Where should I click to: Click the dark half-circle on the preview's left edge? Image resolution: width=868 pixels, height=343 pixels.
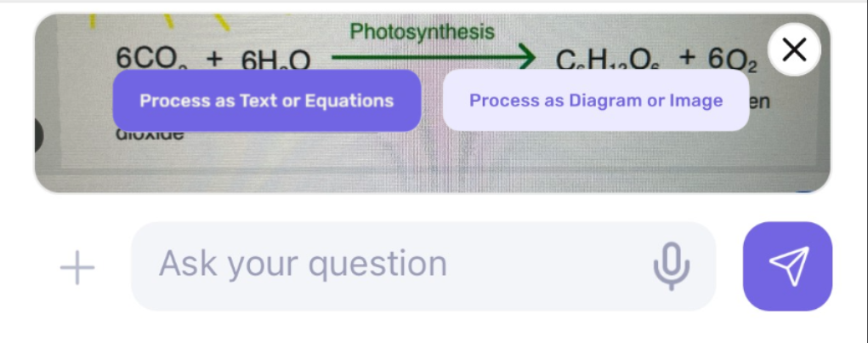[x=38, y=136]
